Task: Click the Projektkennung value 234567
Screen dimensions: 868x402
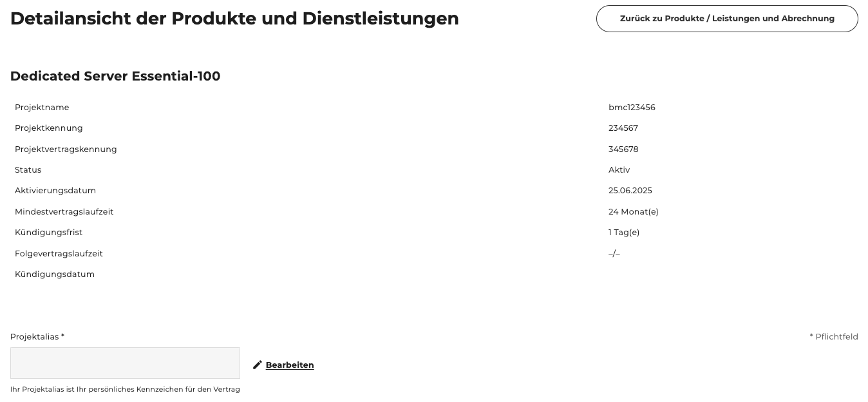Action: (x=623, y=128)
